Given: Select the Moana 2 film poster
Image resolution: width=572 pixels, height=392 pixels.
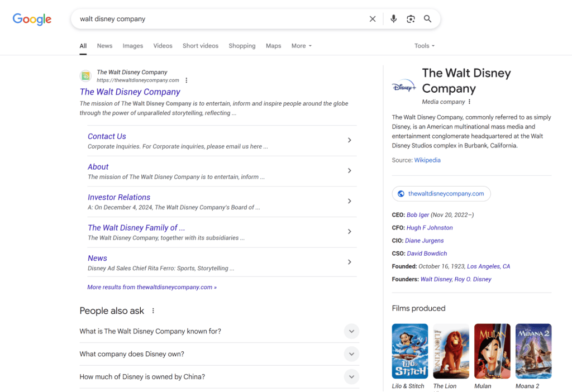Looking at the screenshot, I should (x=533, y=351).
